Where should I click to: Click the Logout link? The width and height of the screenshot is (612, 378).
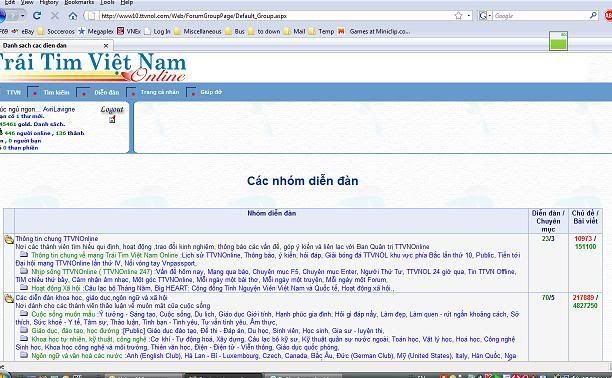tap(112, 109)
